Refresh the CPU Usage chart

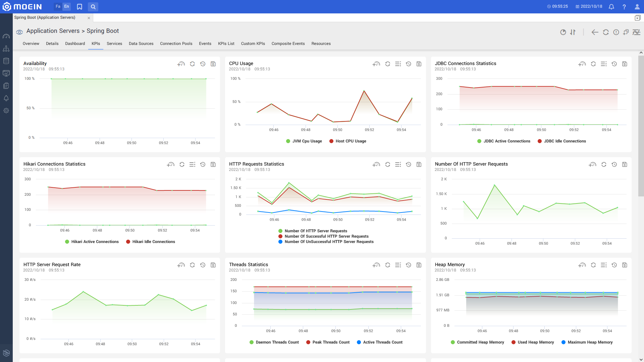[388, 64]
